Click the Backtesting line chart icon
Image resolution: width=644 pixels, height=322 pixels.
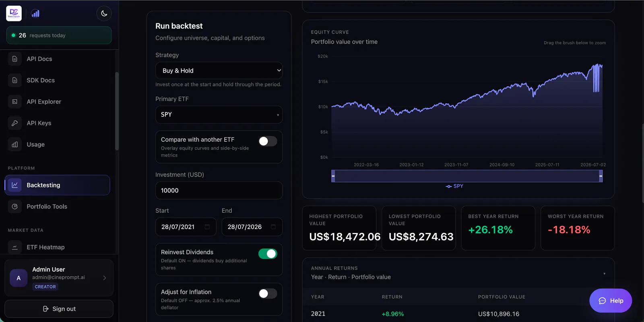coord(15,185)
